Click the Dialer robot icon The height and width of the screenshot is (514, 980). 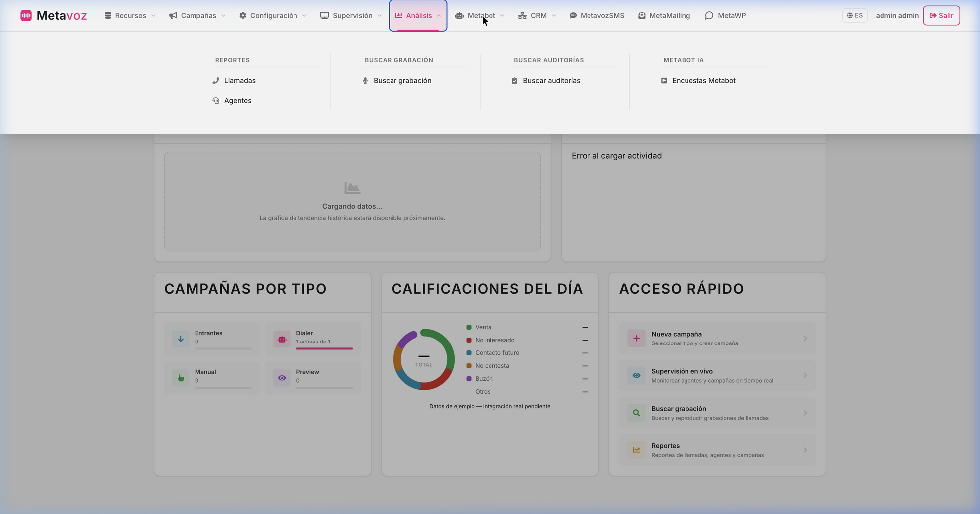[x=282, y=339]
